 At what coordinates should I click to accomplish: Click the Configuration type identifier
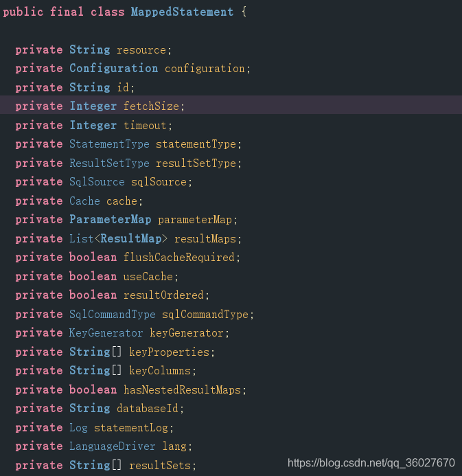(x=114, y=69)
